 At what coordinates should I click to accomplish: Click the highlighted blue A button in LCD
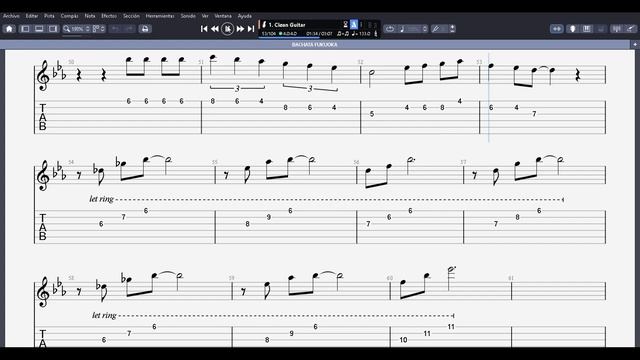coord(354,24)
